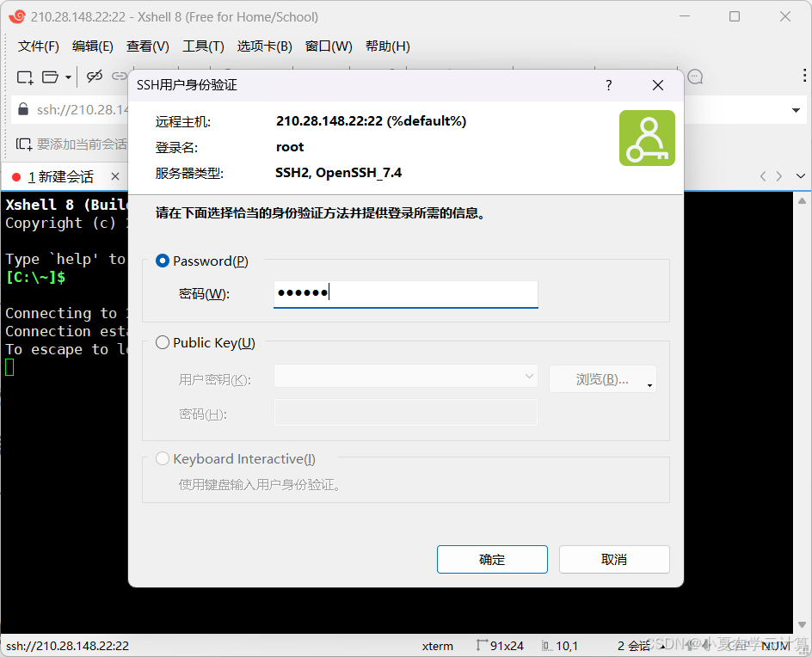
Task: Click the Xshell app logo icon
Action: coord(16,16)
